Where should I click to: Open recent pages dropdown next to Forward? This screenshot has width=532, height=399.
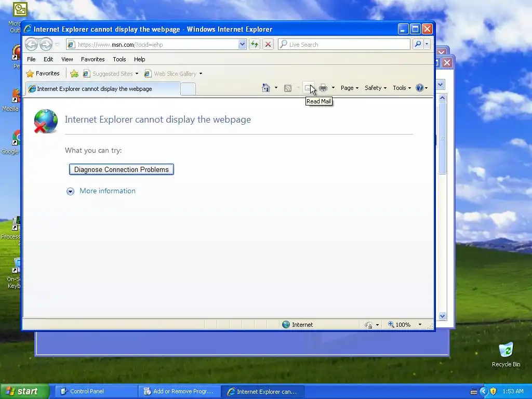[x=57, y=45]
